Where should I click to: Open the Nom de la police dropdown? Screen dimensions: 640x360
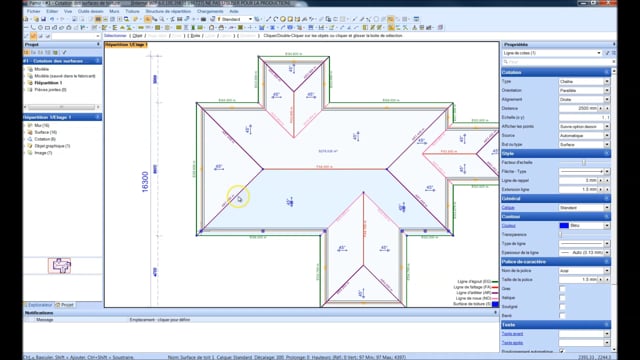point(584,271)
